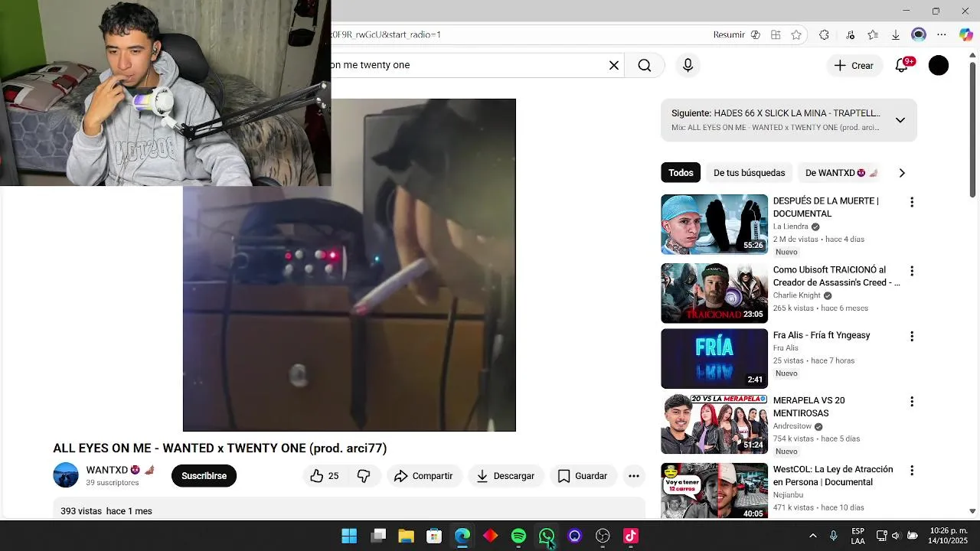The width and height of the screenshot is (980, 551).
Task: Open Edge settings and more menu
Action: tap(942, 34)
